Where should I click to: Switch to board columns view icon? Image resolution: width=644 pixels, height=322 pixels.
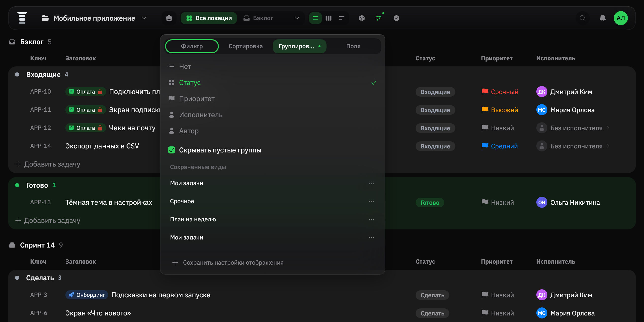point(328,18)
